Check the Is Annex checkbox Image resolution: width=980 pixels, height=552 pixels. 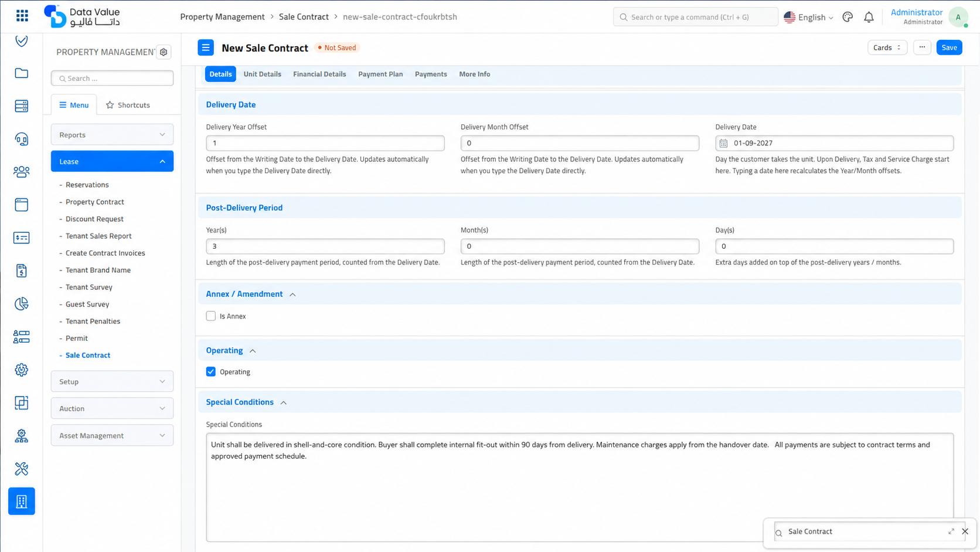coord(211,316)
